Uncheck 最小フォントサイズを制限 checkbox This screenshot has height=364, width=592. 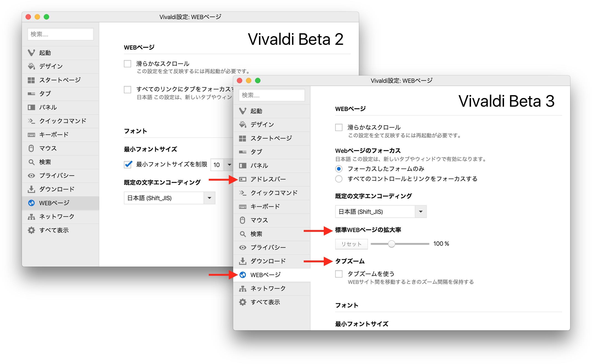coord(128,164)
